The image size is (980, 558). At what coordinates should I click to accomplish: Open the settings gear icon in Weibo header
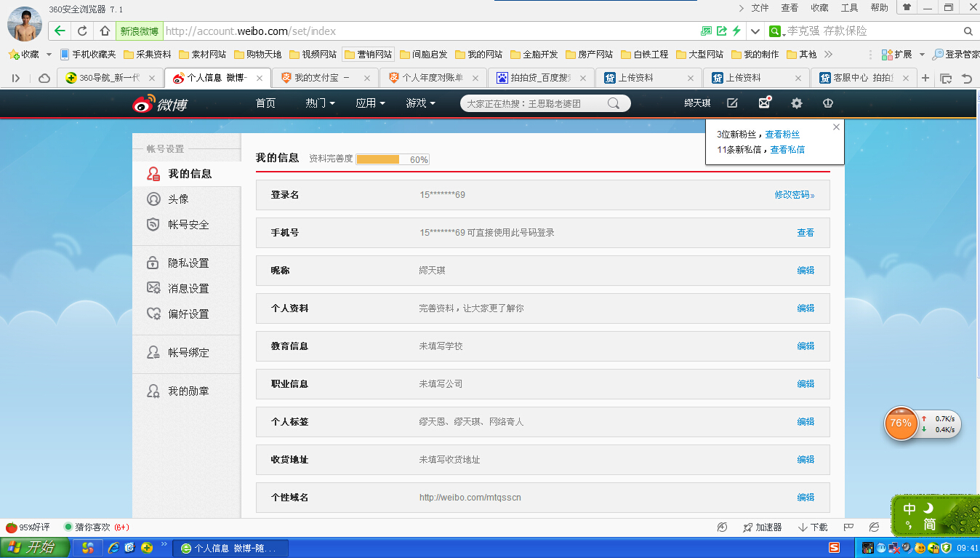797,103
